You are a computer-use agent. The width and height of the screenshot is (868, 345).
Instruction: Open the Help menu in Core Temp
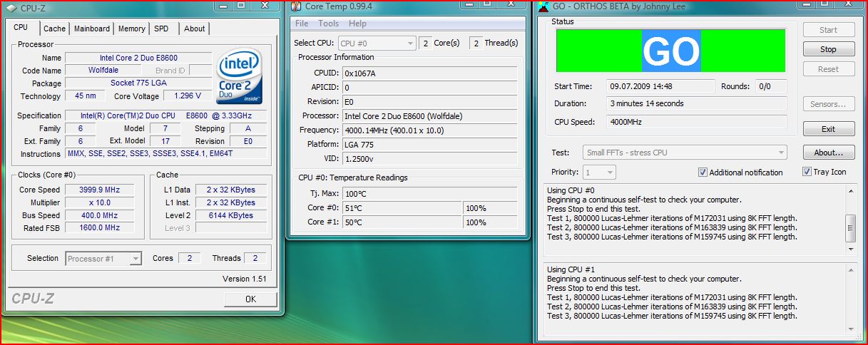click(357, 24)
